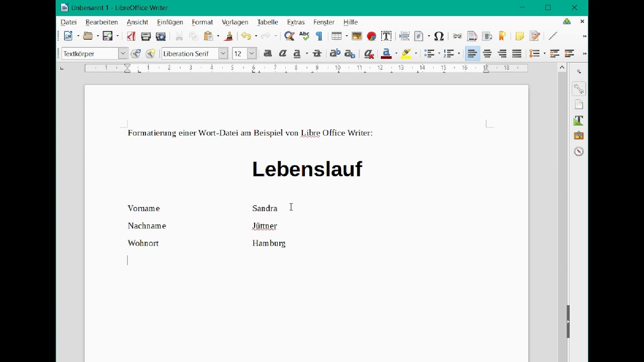Insert endnote icon
644x362 pixels.
click(487, 36)
